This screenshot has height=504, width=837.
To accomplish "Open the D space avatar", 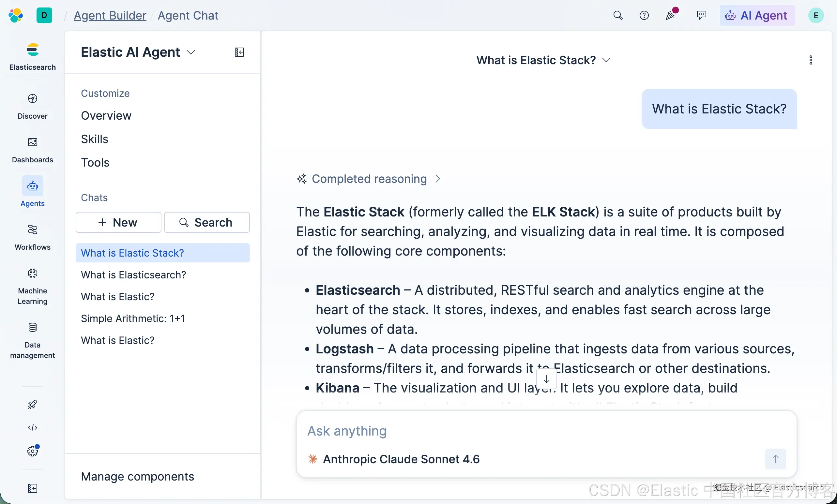I will point(44,15).
